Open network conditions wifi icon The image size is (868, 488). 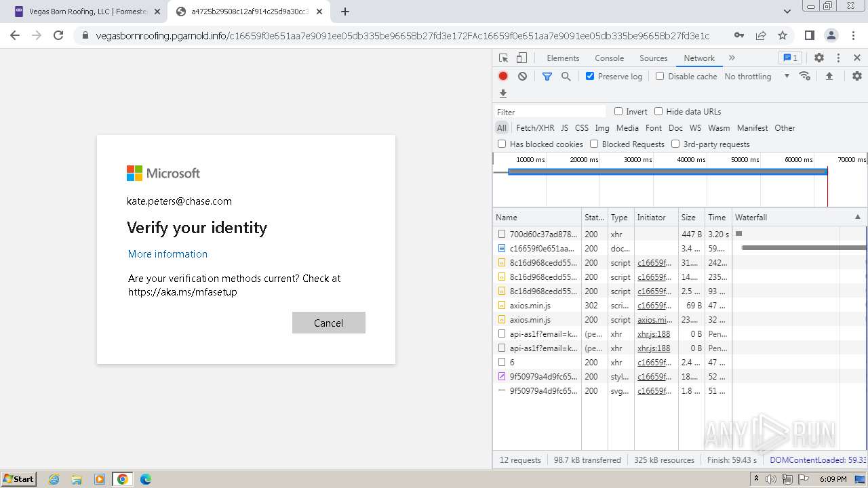(x=805, y=76)
